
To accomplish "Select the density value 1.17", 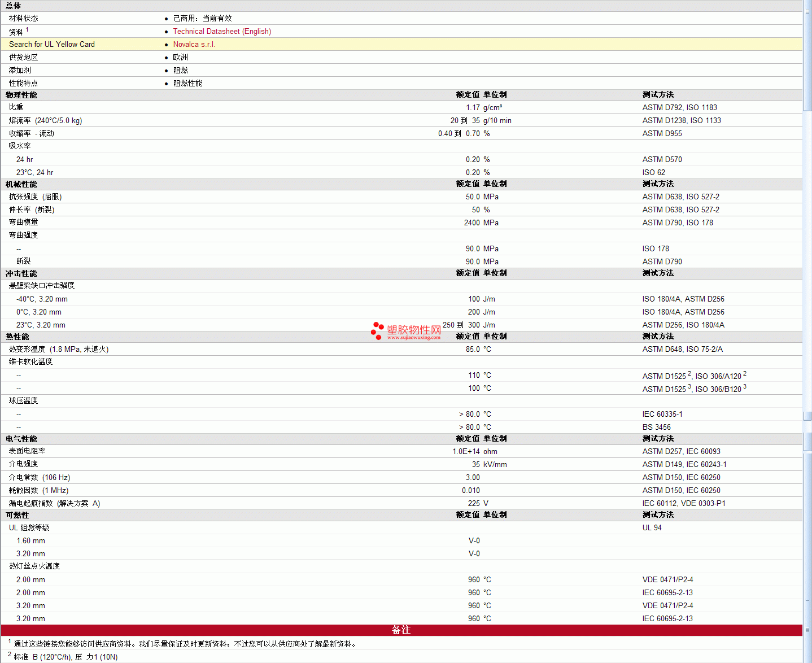I will (473, 108).
